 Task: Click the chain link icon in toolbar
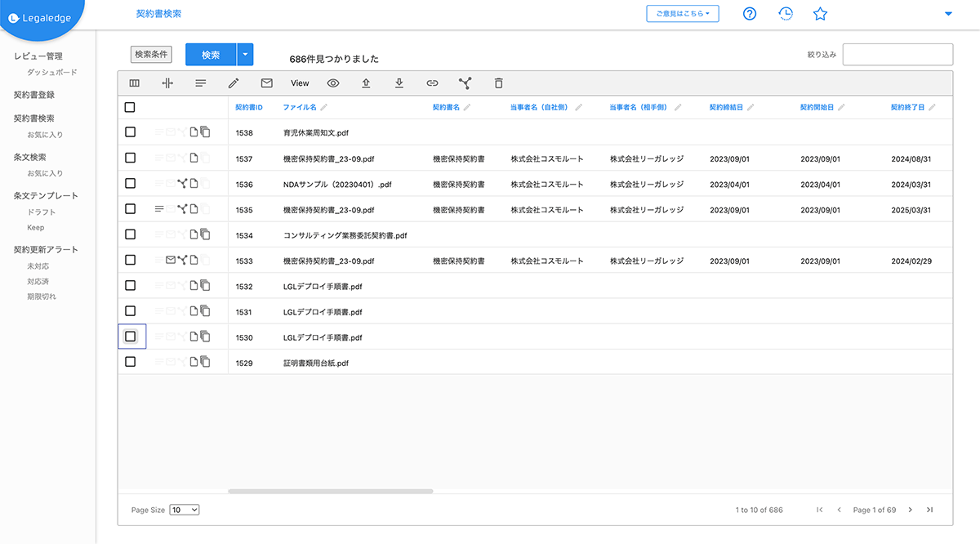432,83
